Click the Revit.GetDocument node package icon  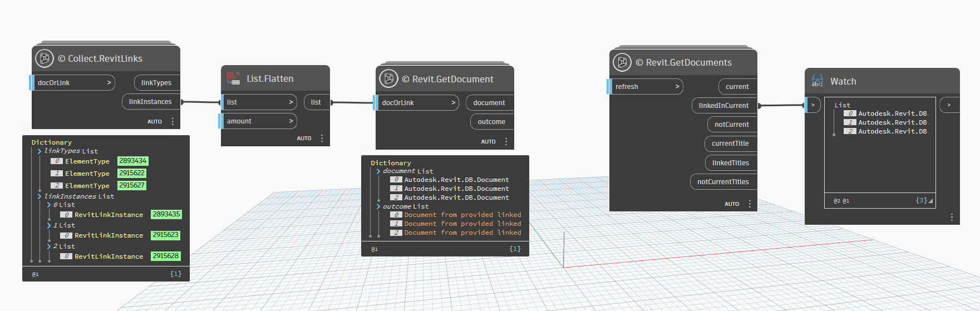[x=388, y=78]
